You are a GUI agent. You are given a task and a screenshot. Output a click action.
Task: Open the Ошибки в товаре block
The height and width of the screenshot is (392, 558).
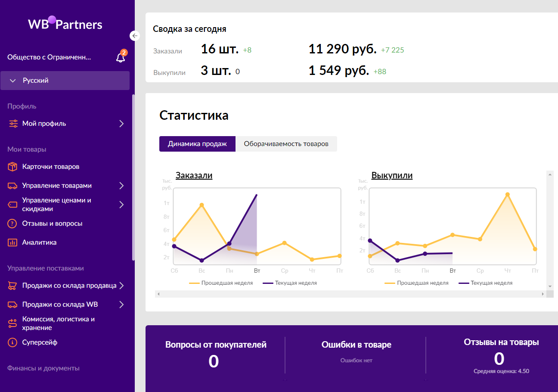point(356,352)
